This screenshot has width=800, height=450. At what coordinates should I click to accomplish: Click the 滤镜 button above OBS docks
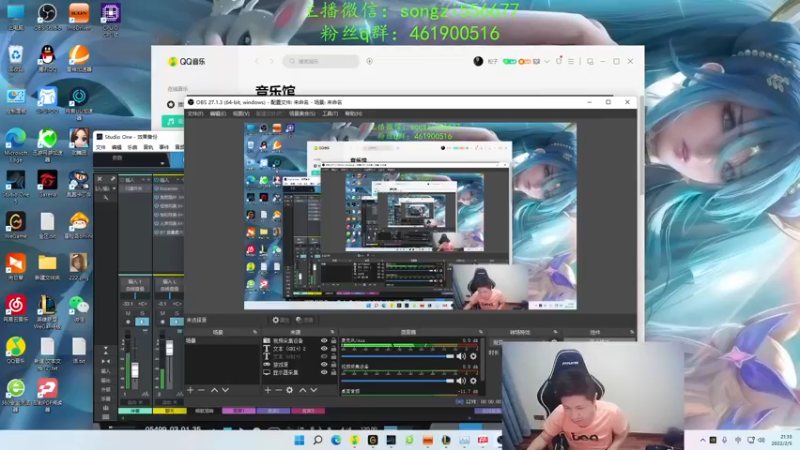click(305, 320)
